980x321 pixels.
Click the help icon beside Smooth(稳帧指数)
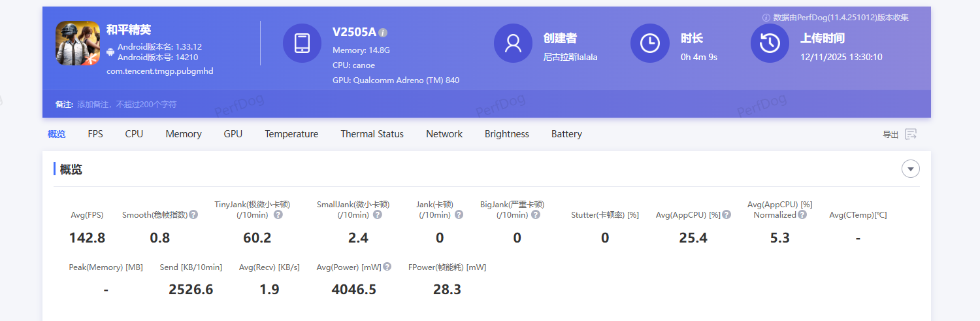pyautogui.click(x=193, y=214)
